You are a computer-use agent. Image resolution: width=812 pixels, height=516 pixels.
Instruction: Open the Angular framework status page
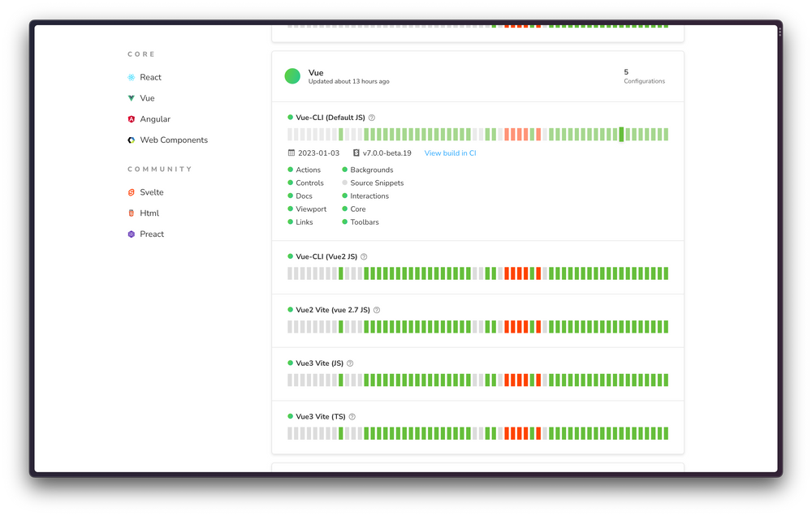click(131, 118)
